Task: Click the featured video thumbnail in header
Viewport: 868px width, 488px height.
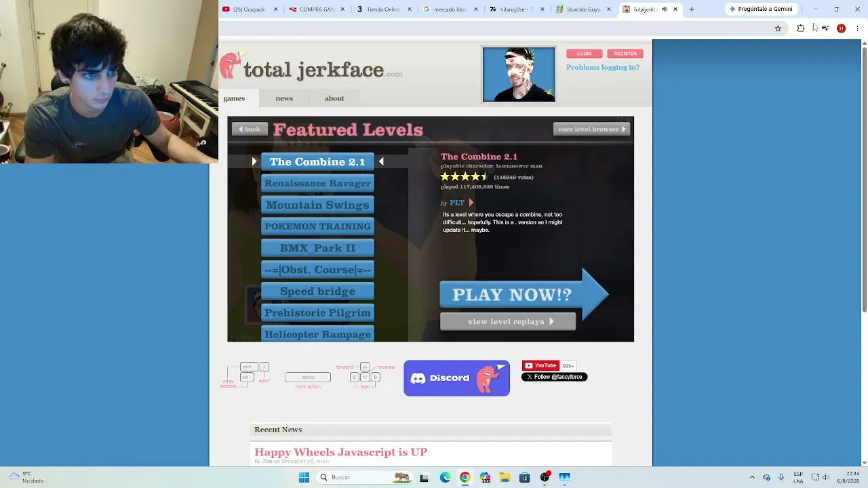Action: [519, 74]
